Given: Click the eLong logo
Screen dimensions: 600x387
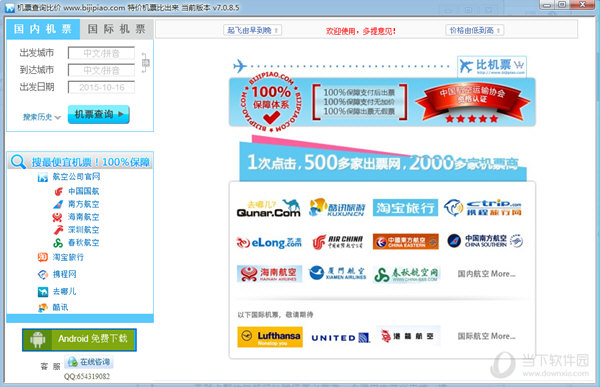Looking at the screenshot, I should [269, 242].
